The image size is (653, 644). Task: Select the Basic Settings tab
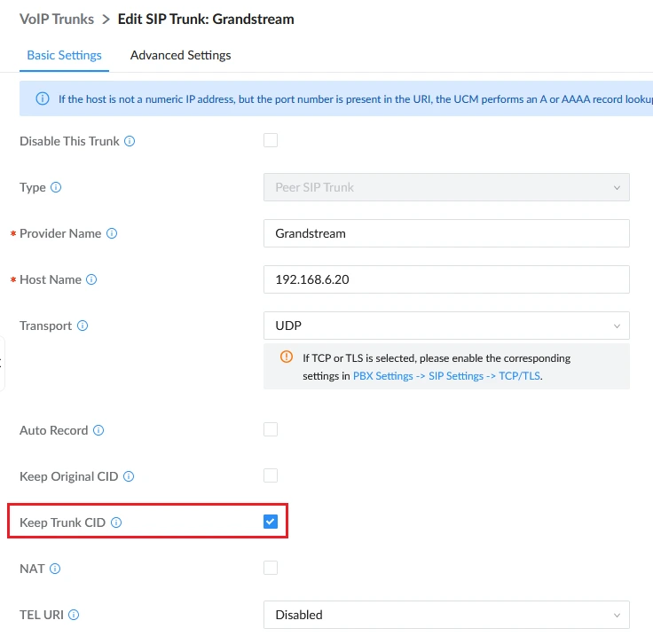(64, 55)
